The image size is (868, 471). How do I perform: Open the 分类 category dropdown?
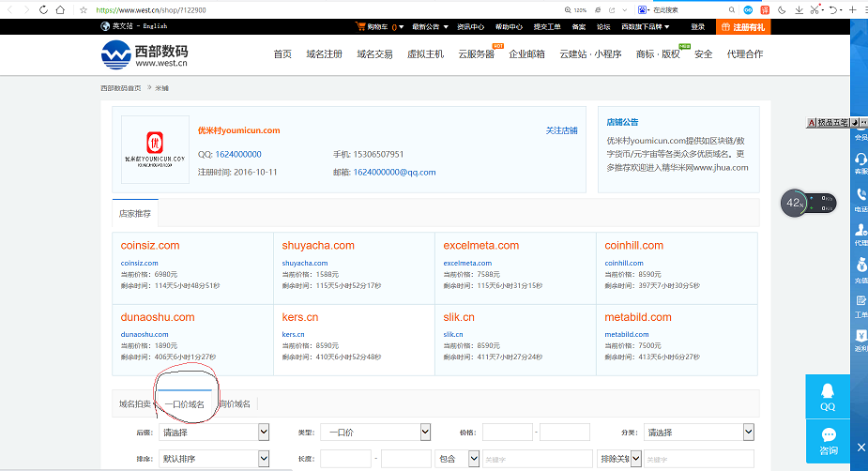click(x=699, y=433)
